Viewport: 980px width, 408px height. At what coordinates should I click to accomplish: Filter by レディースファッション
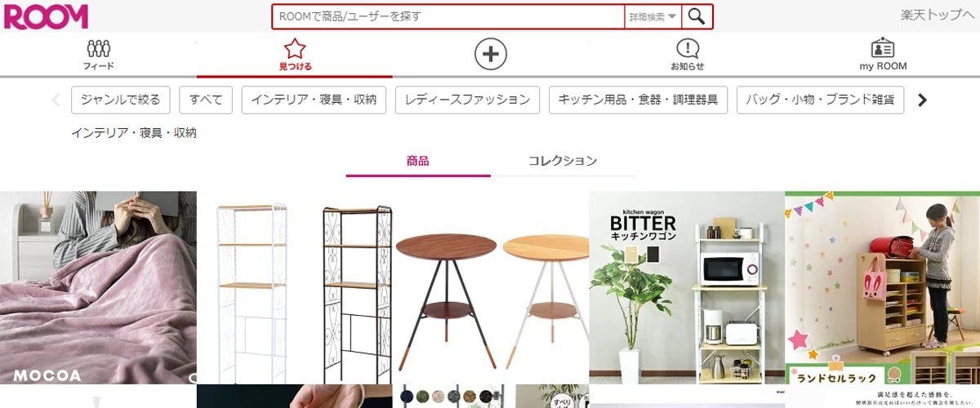click(468, 100)
